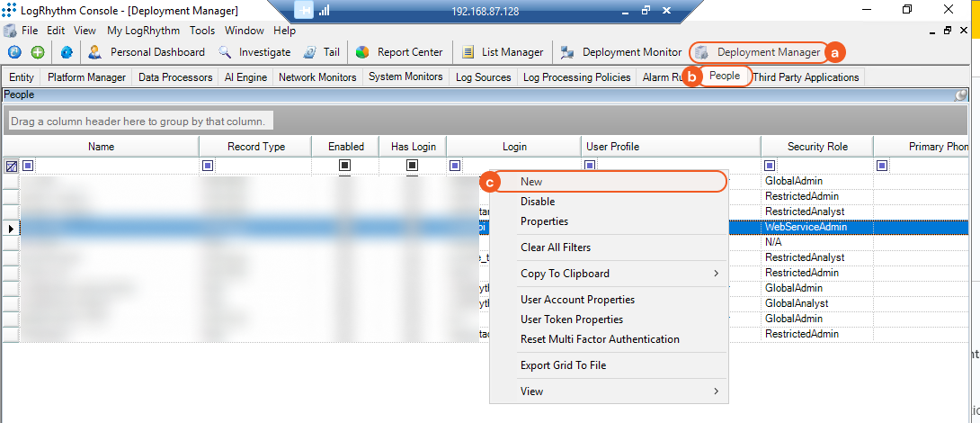
Task: Click the green plus toolbar icon
Action: 38,52
